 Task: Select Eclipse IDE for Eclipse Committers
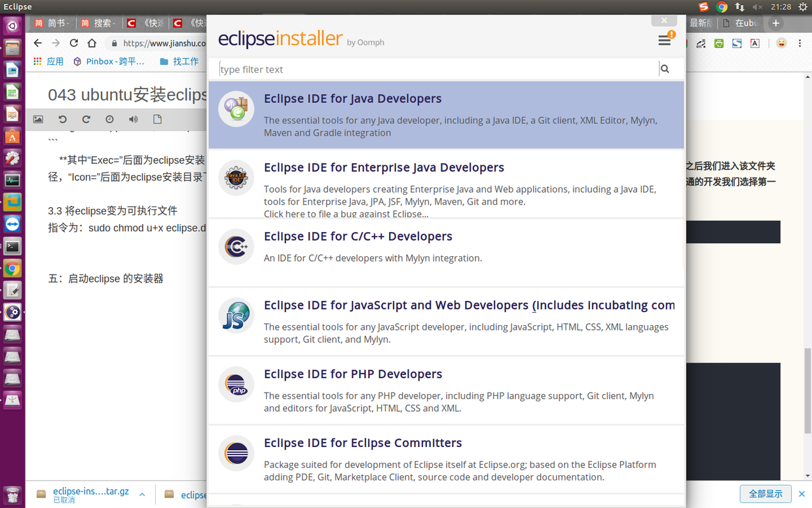point(363,443)
